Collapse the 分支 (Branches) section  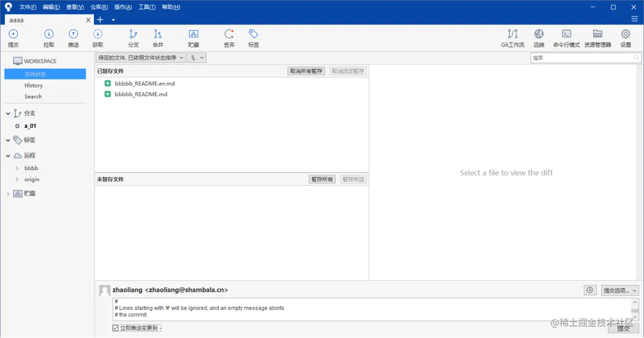pyautogui.click(x=8, y=113)
